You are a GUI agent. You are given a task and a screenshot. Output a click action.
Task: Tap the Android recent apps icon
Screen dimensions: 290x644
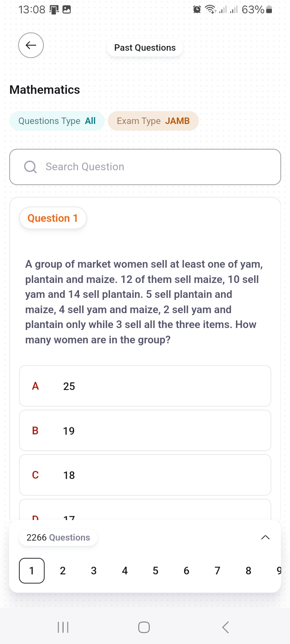(x=63, y=627)
